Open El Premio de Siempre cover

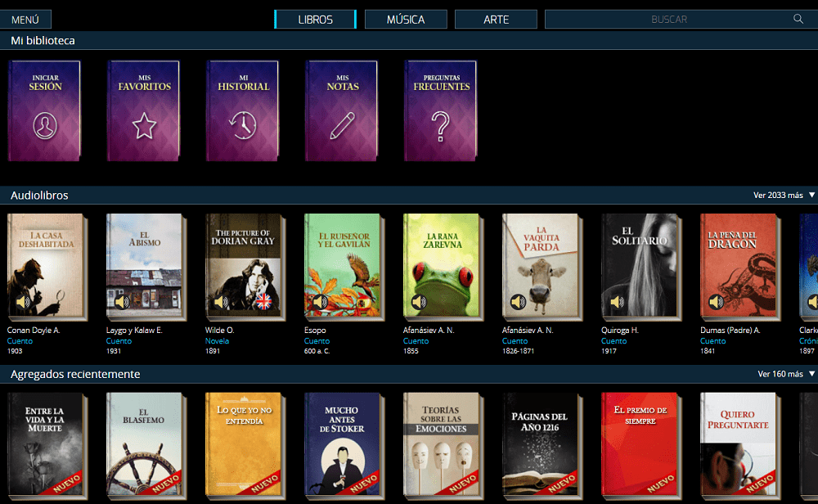pos(641,444)
